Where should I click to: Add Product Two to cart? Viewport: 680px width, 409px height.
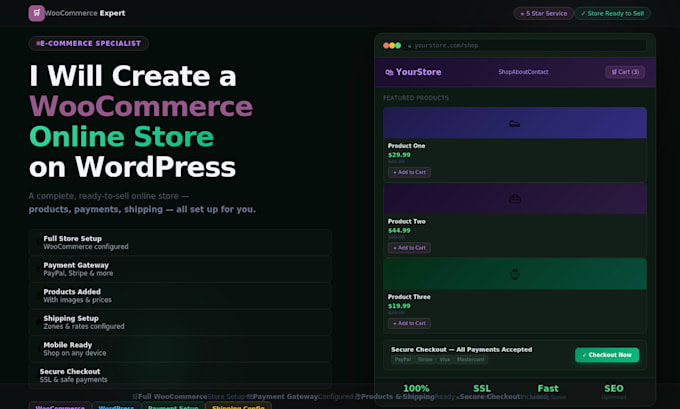[x=409, y=248]
